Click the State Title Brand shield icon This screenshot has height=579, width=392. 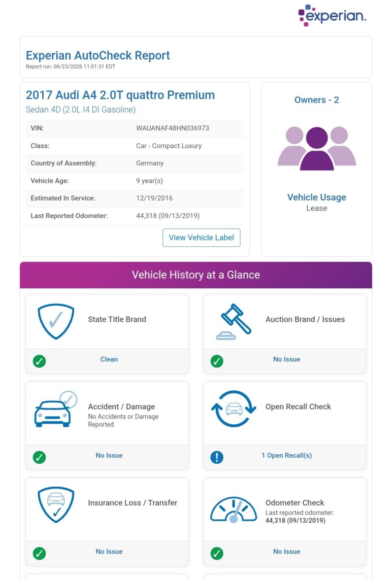coord(56,321)
